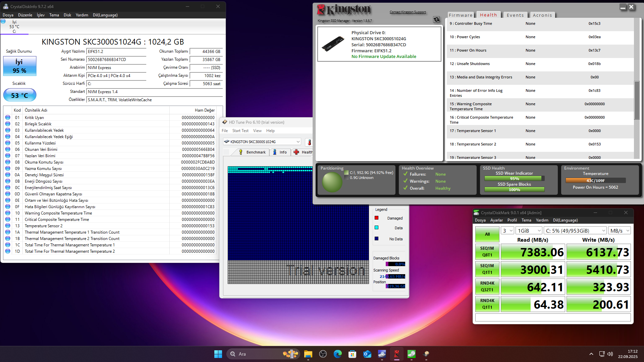
Task: Switch to the Events tab in Kingston Manager
Action: click(515, 15)
